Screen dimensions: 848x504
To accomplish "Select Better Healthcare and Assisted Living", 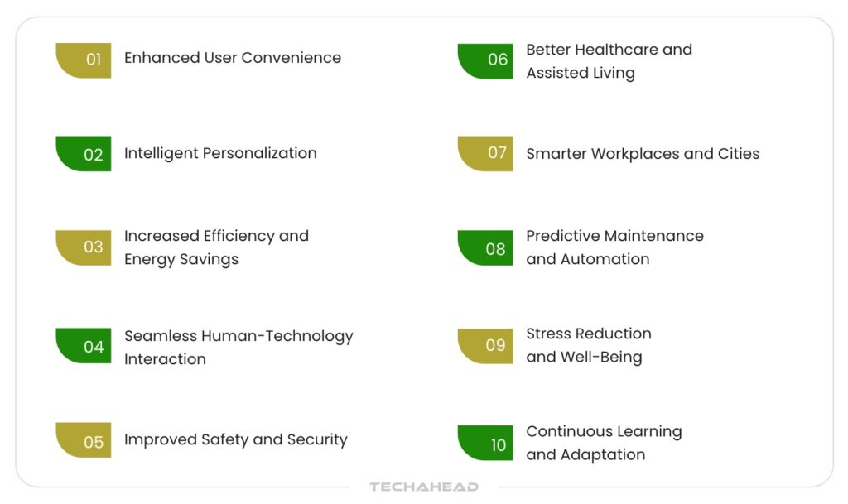I will point(609,61).
